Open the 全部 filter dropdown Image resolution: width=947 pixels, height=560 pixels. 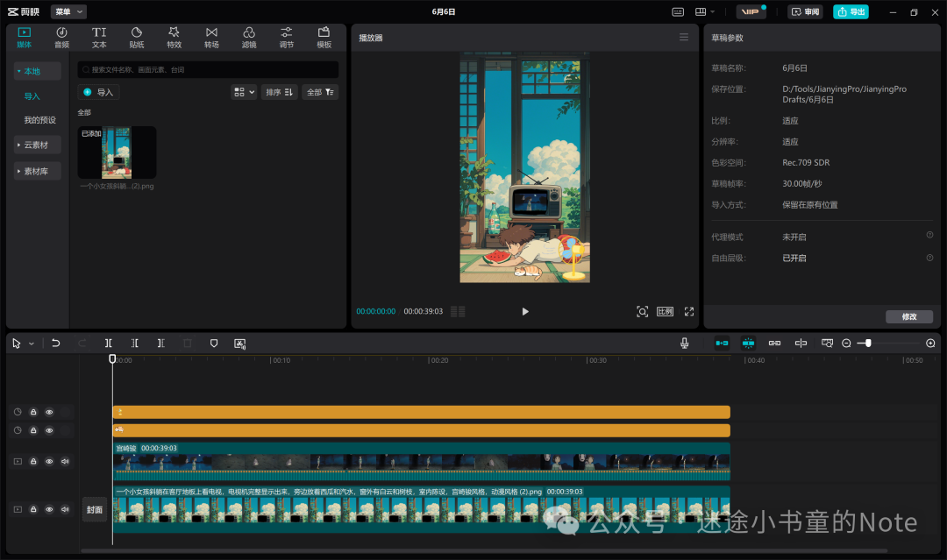tap(320, 92)
